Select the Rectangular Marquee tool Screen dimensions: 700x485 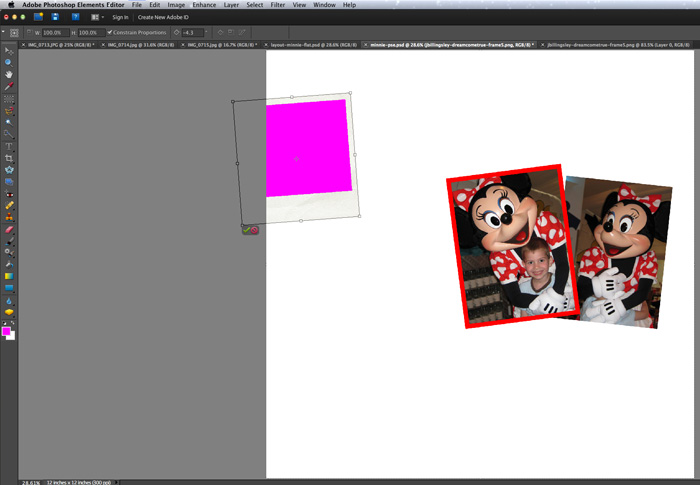pyautogui.click(x=8, y=99)
